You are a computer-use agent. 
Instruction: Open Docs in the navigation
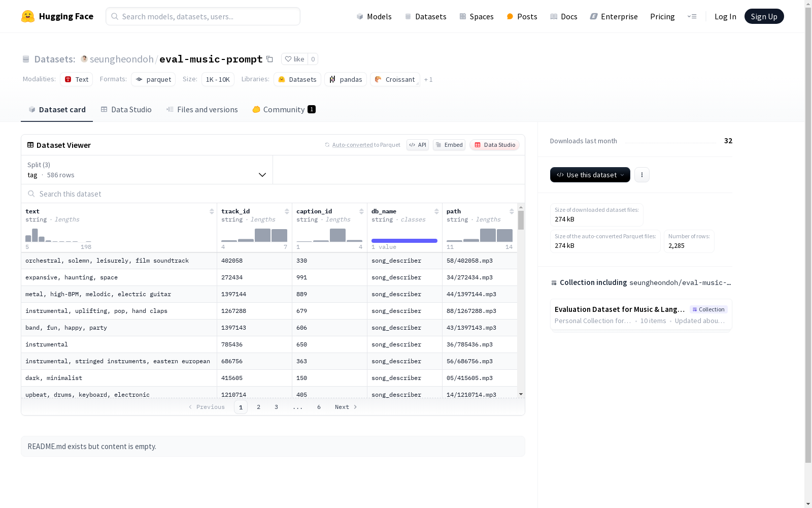click(x=564, y=16)
